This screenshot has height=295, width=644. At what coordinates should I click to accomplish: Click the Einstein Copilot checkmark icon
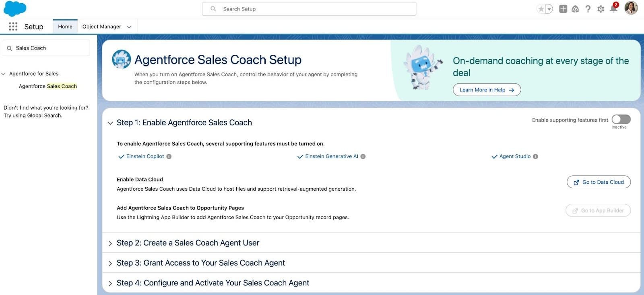point(121,157)
